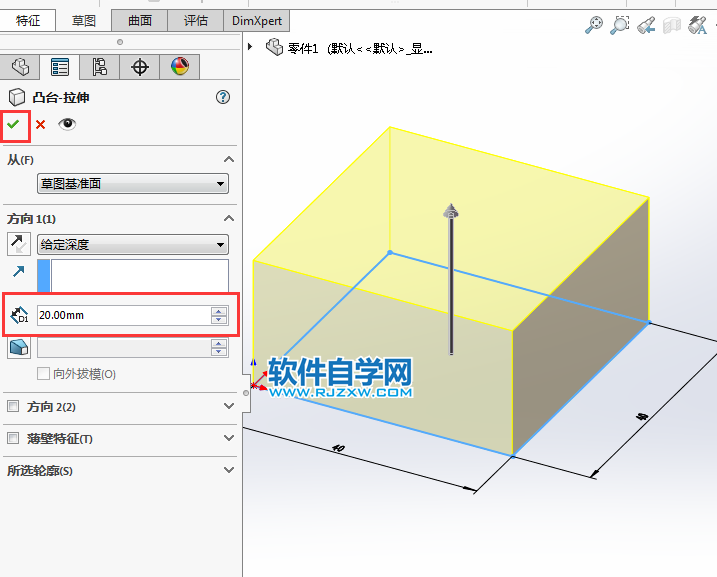Cancel the boss-extrude with red X
Image resolution: width=717 pixels, height=577 pixels.
(40, 124)
